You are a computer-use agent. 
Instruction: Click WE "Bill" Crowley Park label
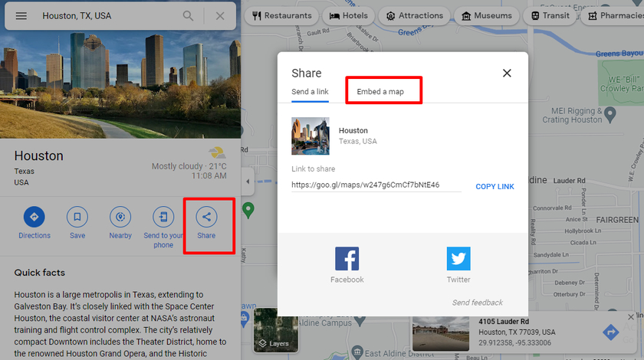[x=623, y=83]
